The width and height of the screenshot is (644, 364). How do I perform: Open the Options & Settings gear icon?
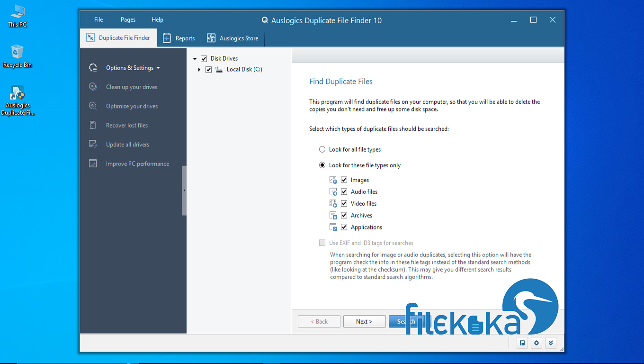click(93, 68)
